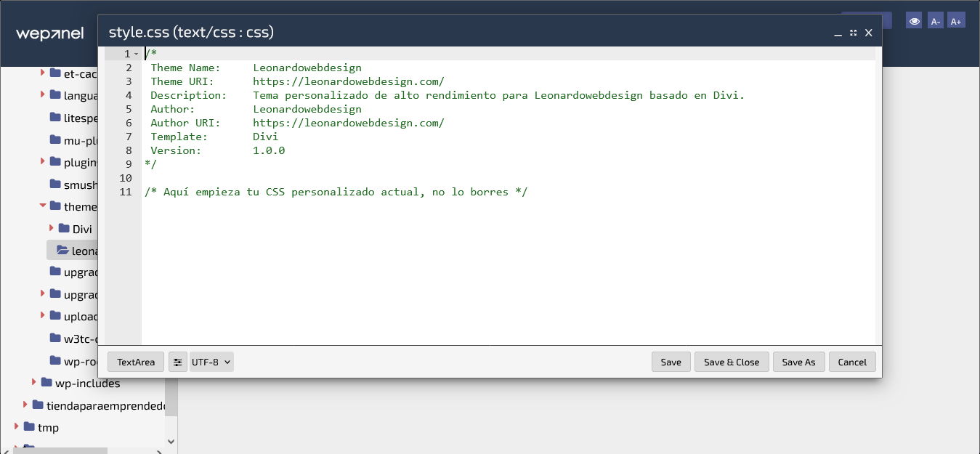Maximize the style.css editor window

point(853,33)
